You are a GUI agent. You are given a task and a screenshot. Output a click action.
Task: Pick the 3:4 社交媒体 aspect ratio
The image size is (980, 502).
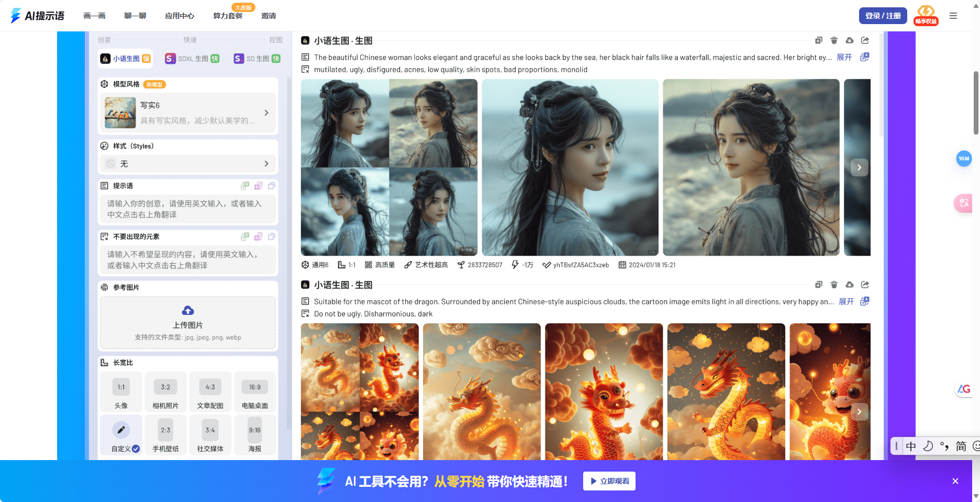tap(210, 435)
